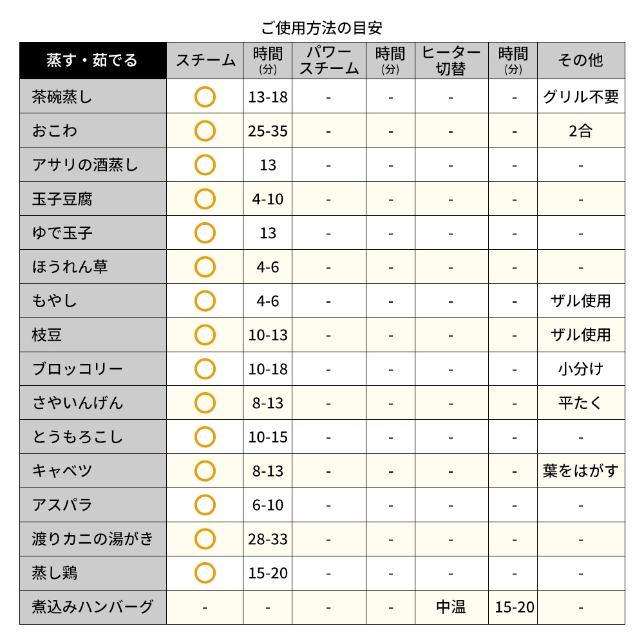The image size is (644, 644).
Task: Click the 葉をはがす note cell
Action: click(x=581, y=471)
